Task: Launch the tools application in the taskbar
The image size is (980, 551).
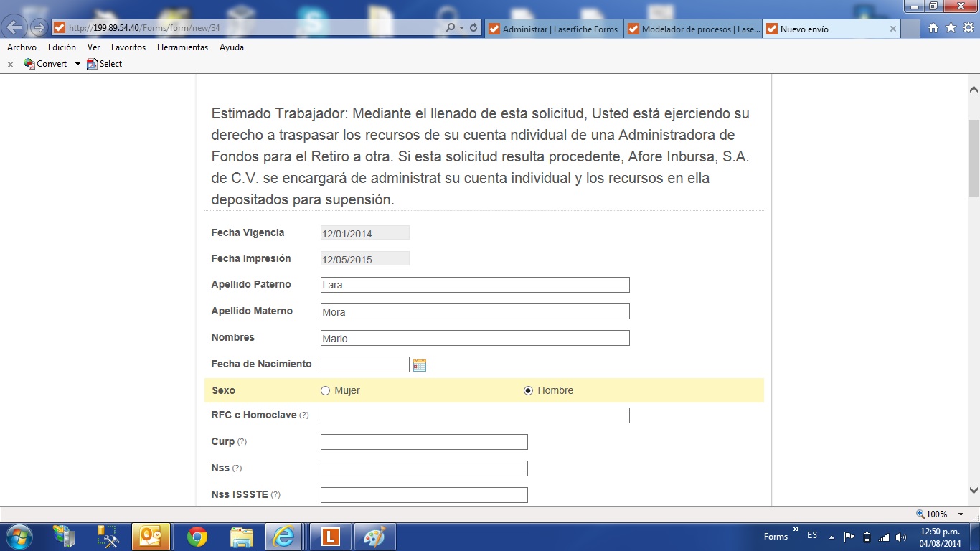Action: pos(108,537)
